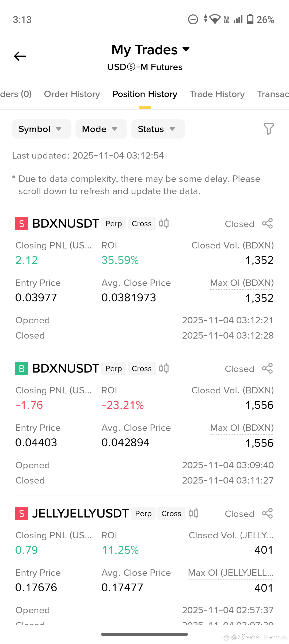
Task: Open the Status filter dropdown
Action: pos(158,129)
